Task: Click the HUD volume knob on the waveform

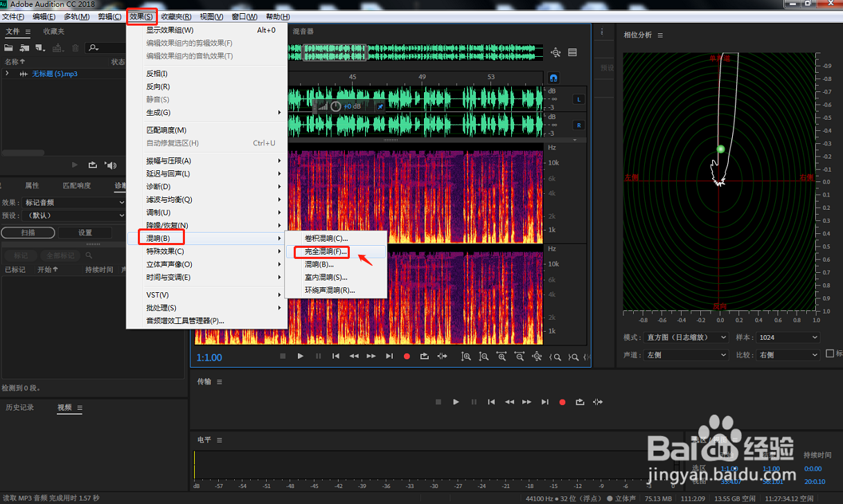Action: click(x=336, y=106)
